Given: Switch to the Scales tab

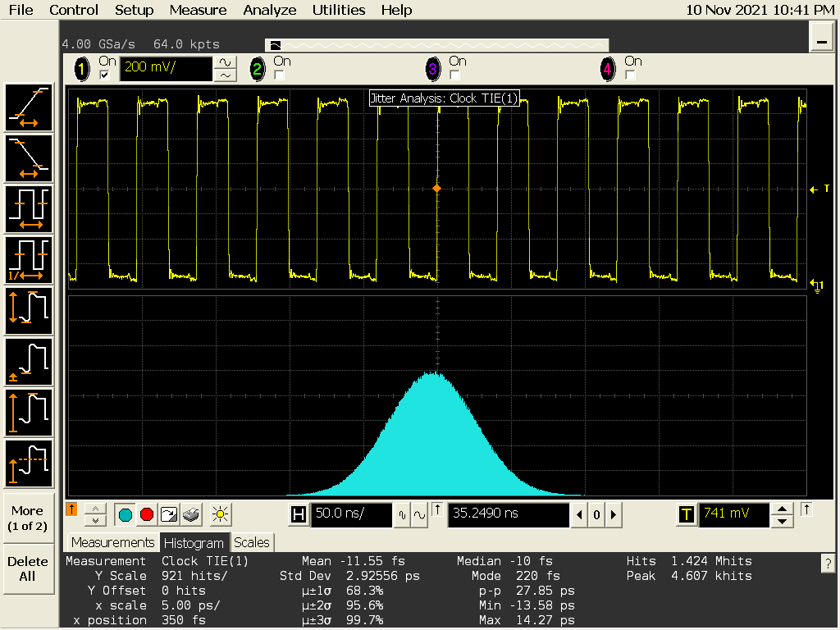Looking at the screenshot, I should tap(252, 543).
